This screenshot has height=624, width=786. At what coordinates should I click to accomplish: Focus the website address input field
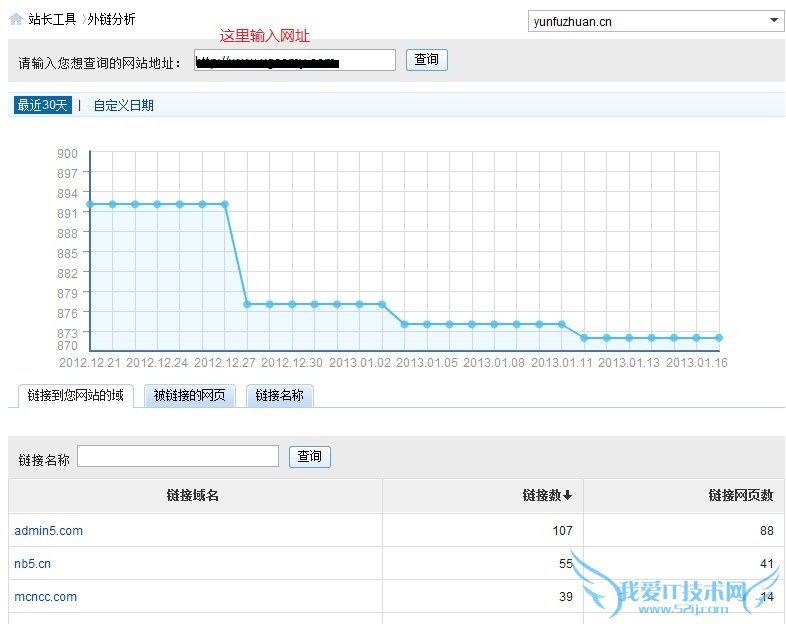[x=295, y=60]
